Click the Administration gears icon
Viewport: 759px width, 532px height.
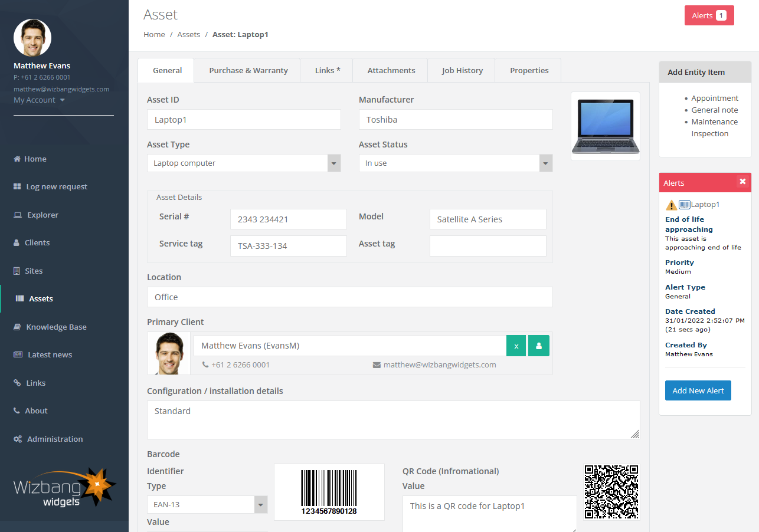18,439
